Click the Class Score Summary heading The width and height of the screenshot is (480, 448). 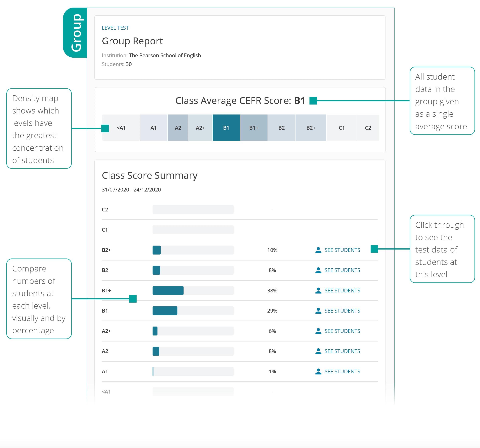click(150, 175)
